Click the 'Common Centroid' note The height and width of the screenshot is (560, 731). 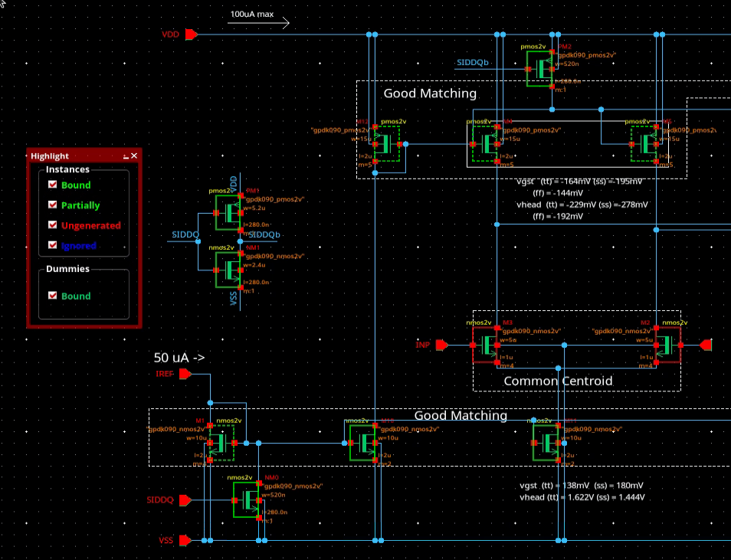pos(558,381)
